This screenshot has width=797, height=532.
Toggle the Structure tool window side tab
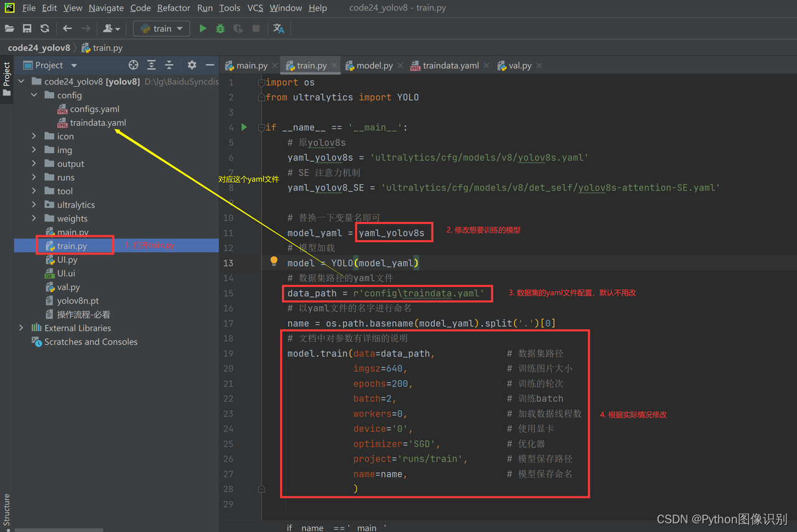point(7,510)
